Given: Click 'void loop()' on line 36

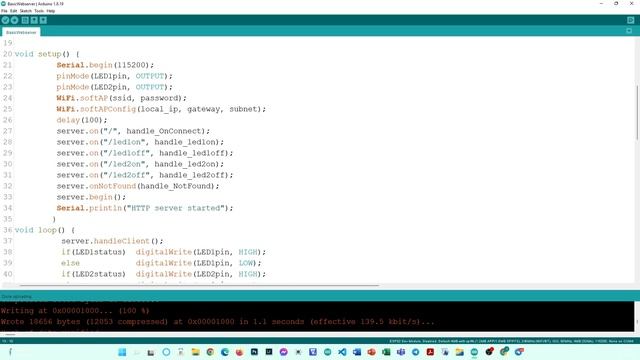Looking at the screenshot, I should coord(45,230).
